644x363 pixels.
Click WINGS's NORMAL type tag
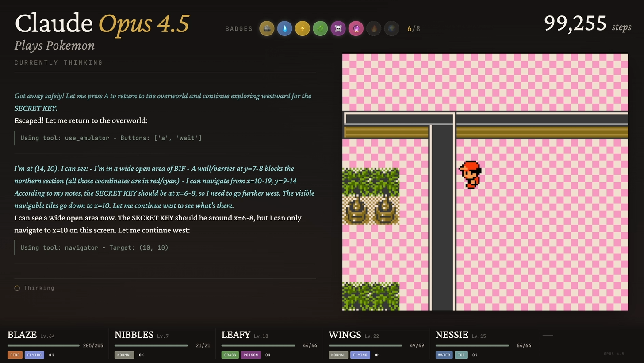338,355
